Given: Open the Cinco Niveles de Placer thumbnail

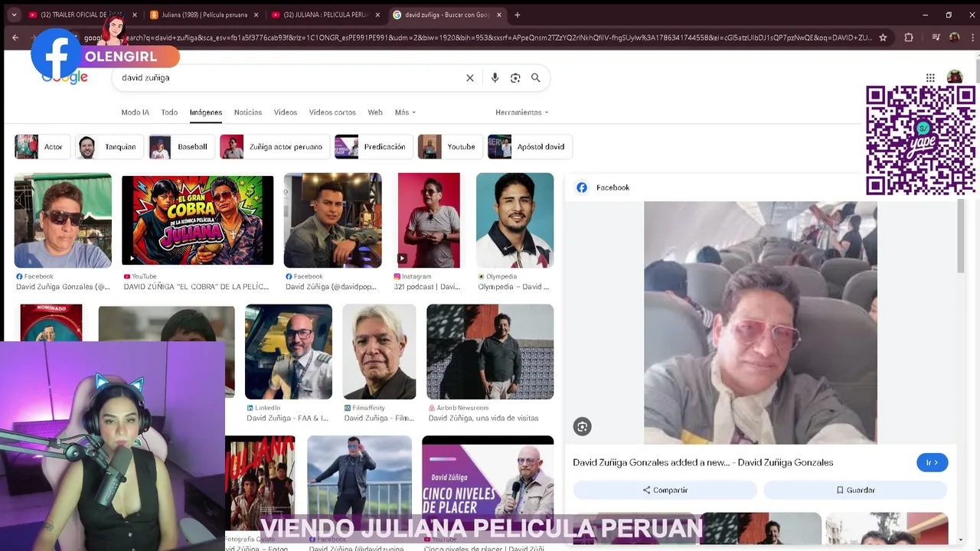Looking at the screenshot, I should [x=488, y=484].
